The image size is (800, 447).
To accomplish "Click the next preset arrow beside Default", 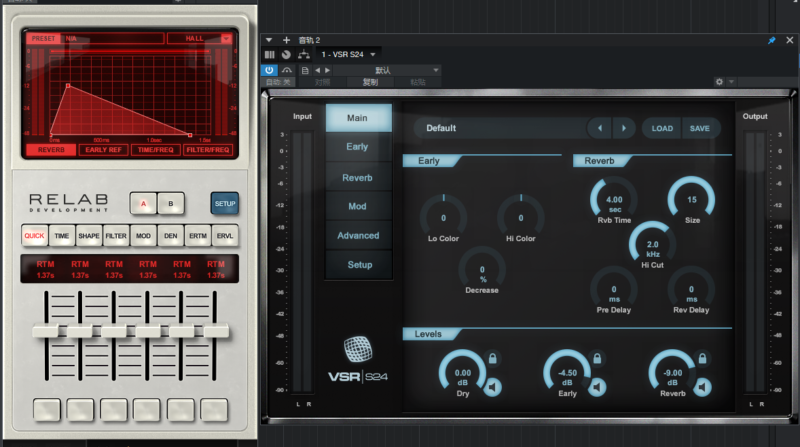I will 623,128.
